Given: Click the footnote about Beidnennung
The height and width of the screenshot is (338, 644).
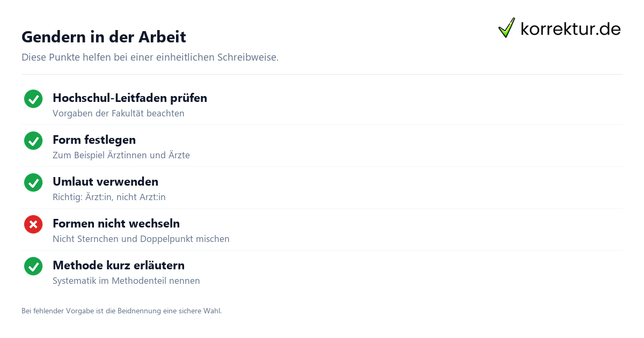Looking at the screenshot, I should click(121, 311).
